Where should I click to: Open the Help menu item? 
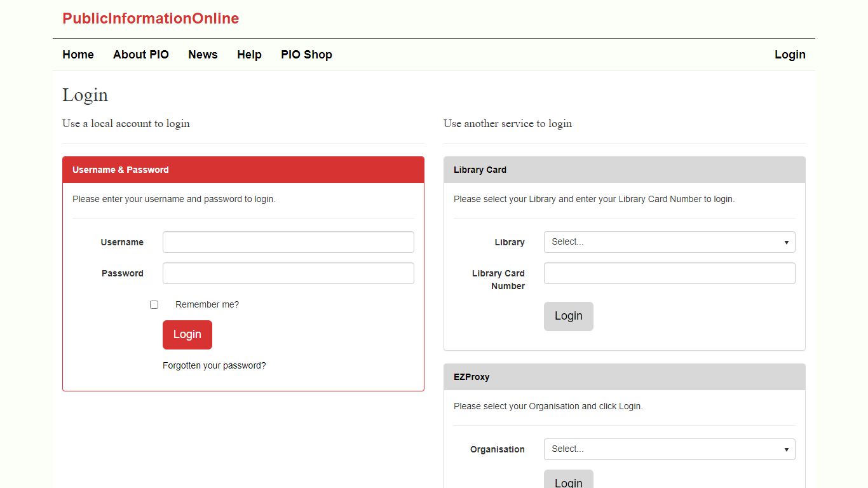[x=249, y=55]
